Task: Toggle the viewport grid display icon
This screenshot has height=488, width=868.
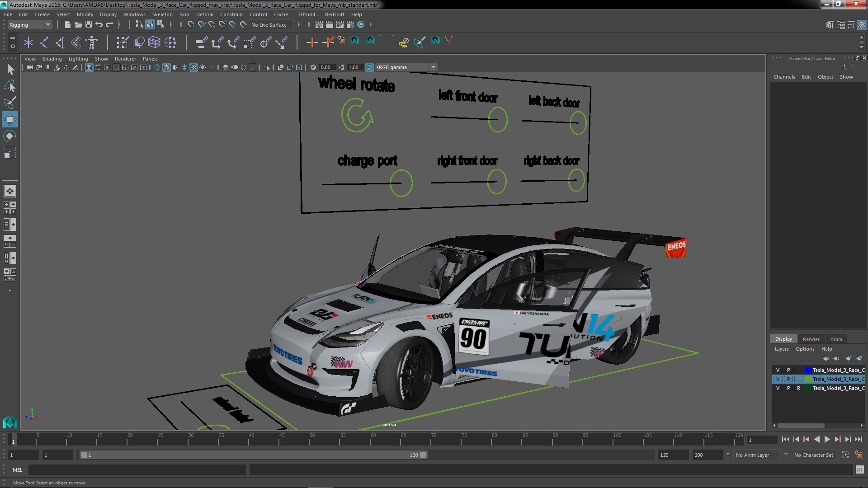Action: 89,67
